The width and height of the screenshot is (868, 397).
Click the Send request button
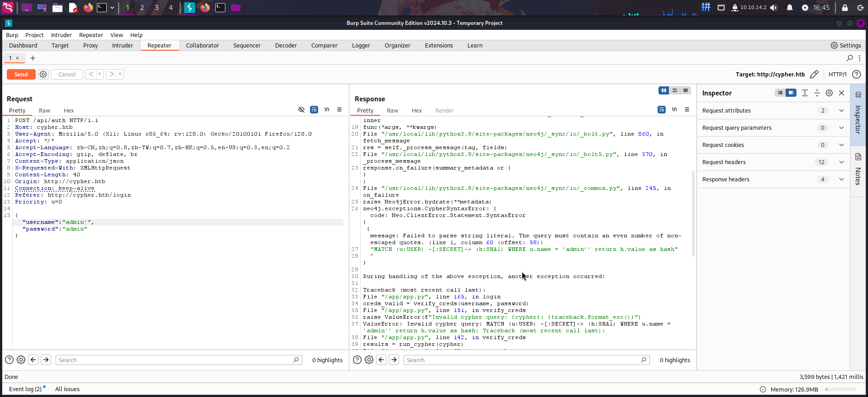click(21, 74)
